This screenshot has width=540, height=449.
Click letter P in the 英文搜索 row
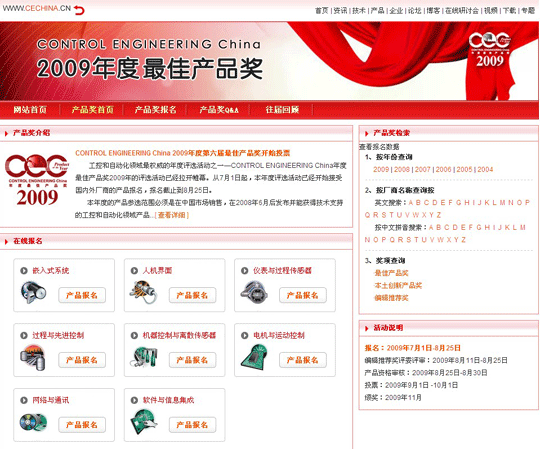527,202
